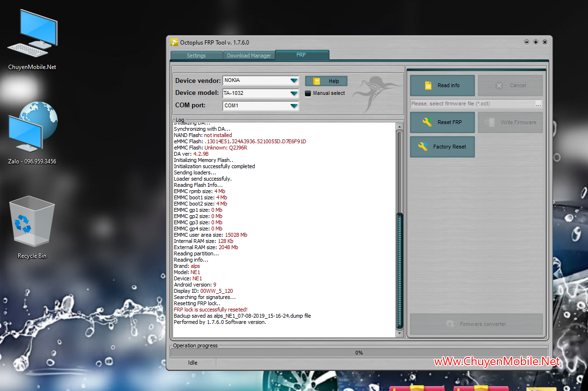The width and height of the screenshot is (588, 391).
Task: Click the 'Searching for signatures...' log line
Action: (205, 297)
